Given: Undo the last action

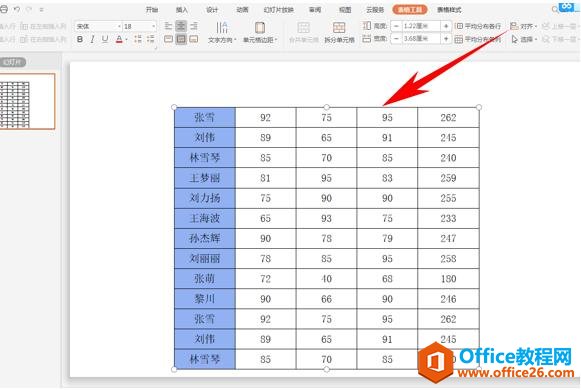Looking at the screenshot, I should tap(17, 9).
